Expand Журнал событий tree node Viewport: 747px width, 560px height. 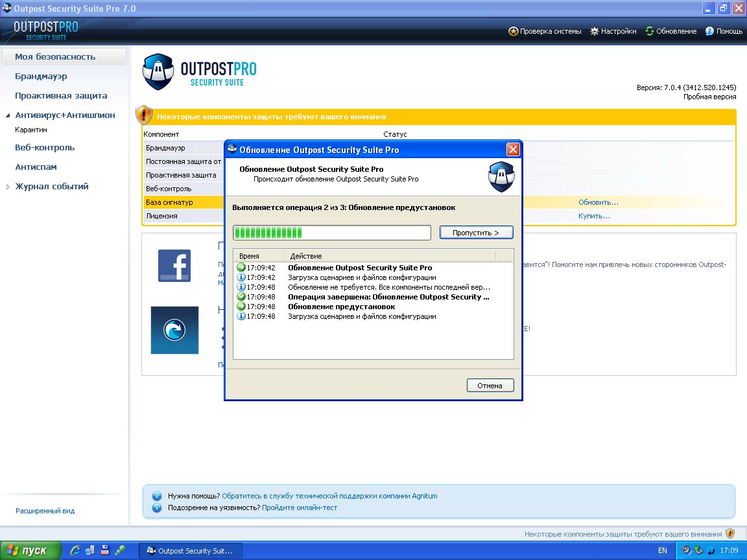8,187
